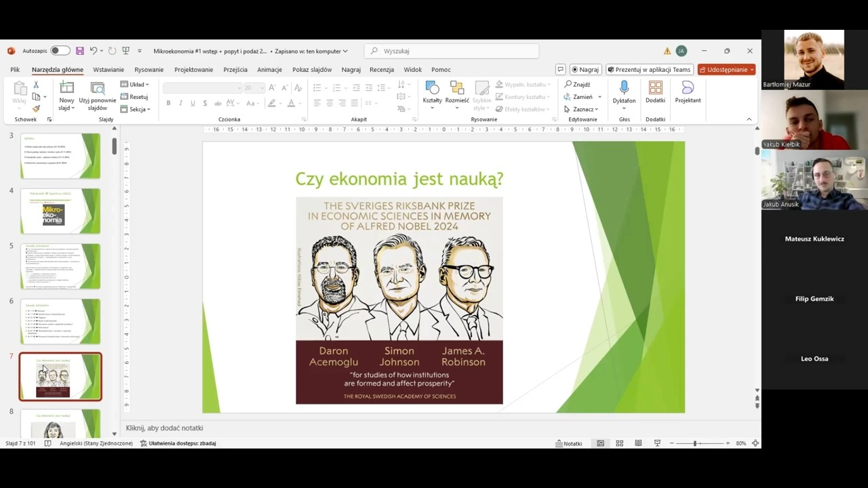Click the Nagraj record button
The image size is (868, 488).
tap(585, 69)
